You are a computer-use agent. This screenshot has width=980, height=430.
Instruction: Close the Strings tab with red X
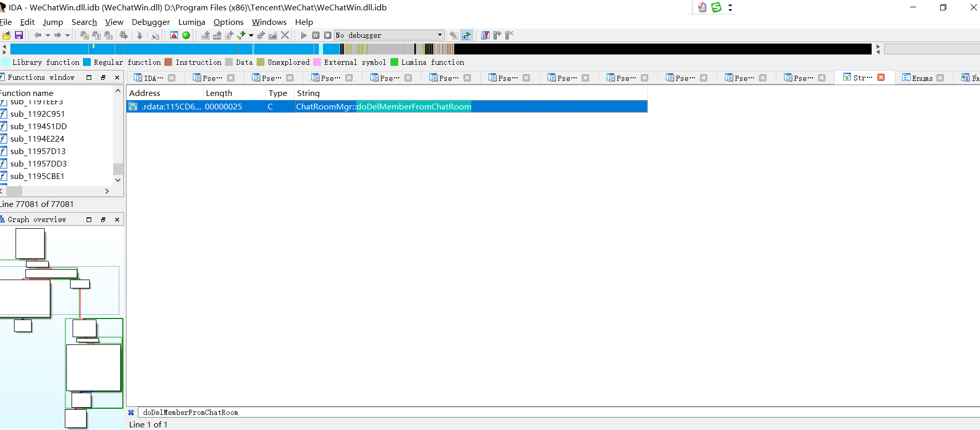(x=881, y=77)
